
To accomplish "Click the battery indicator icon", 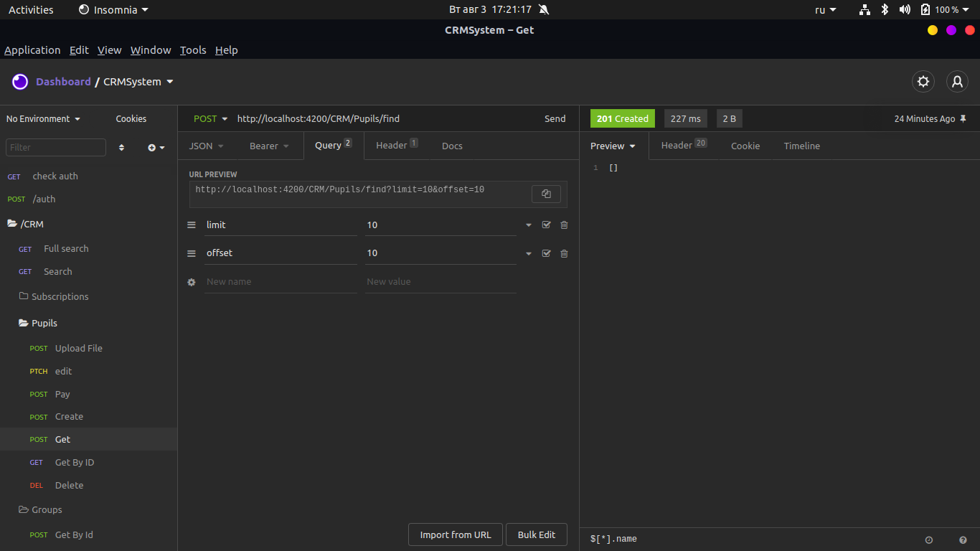I will 925,9.
